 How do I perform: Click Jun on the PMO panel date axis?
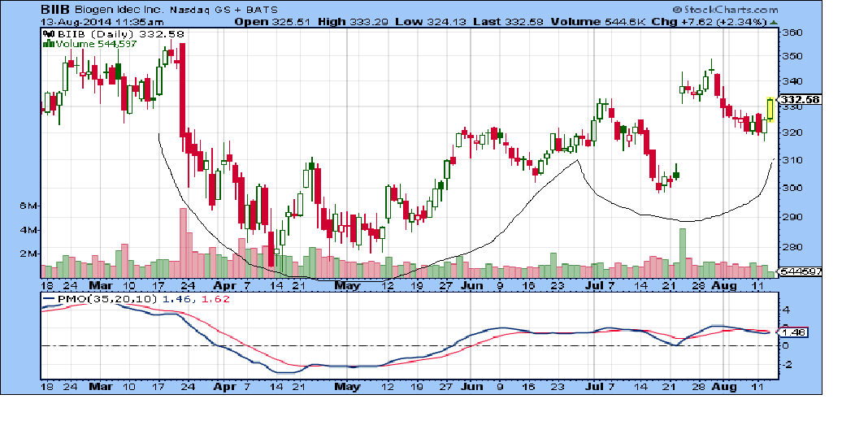click(471, 386)
